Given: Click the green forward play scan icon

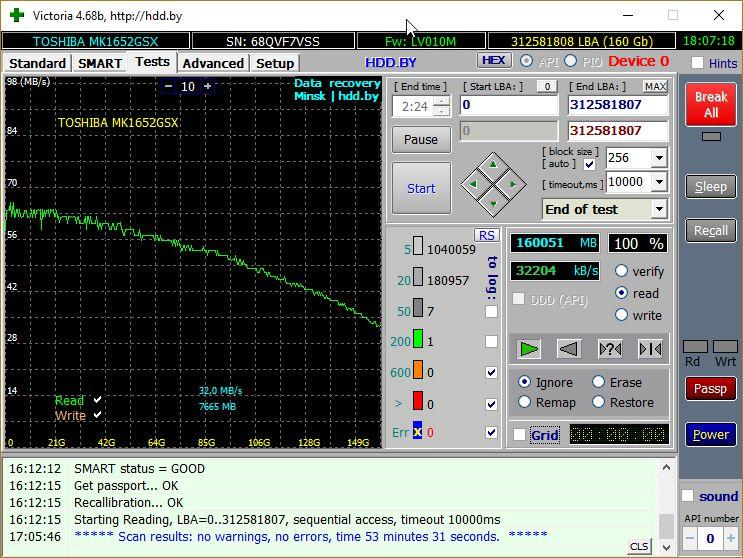Looking at the screenshot, I should pyautogui.click(x=529, y=349).
